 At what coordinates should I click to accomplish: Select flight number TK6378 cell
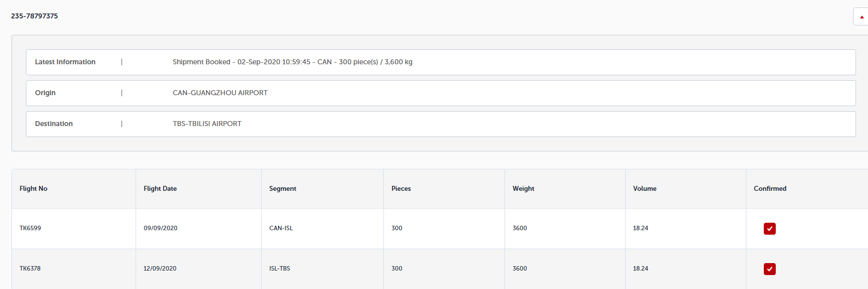pos(30,269)
